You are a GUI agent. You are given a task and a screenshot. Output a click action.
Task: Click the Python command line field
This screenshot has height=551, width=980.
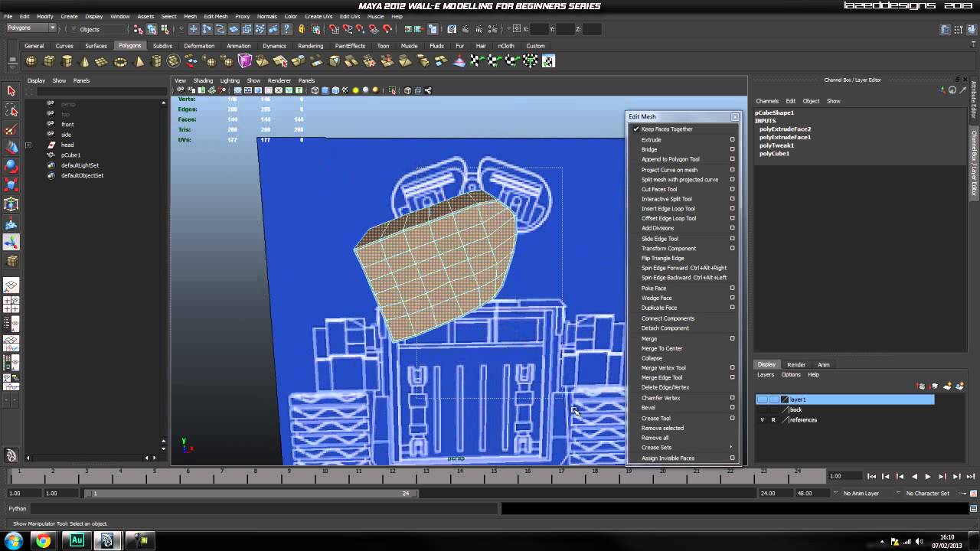point(265,509)
